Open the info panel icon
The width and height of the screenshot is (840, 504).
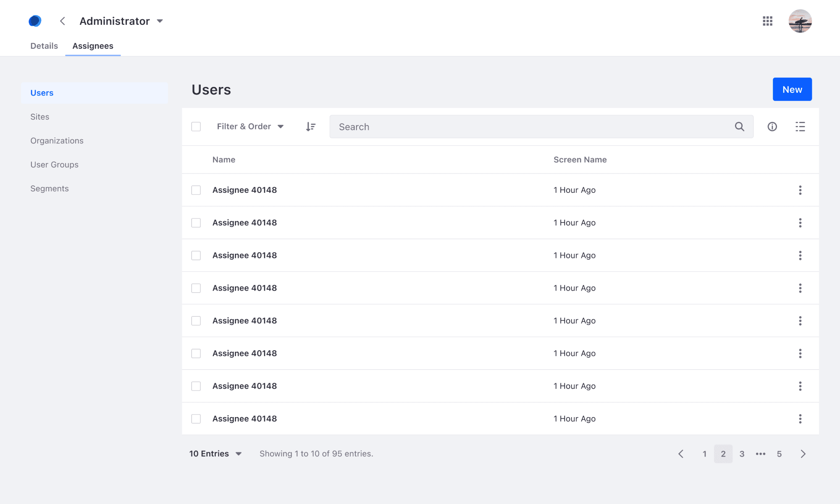pyautogui.click(x=772, y=126)
